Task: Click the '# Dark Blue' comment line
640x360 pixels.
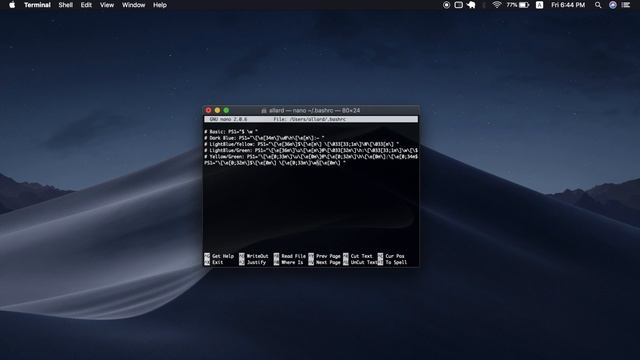Action: 264,138
